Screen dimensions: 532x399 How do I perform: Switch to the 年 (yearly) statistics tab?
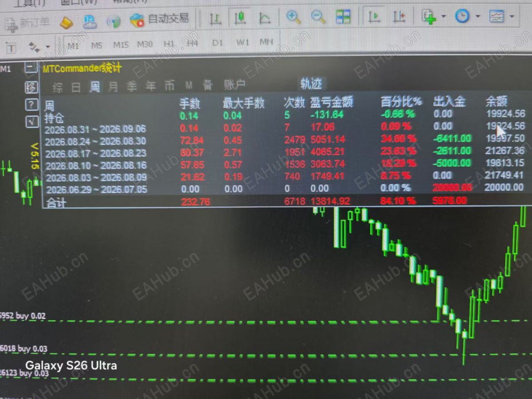(x=151, y=86)
